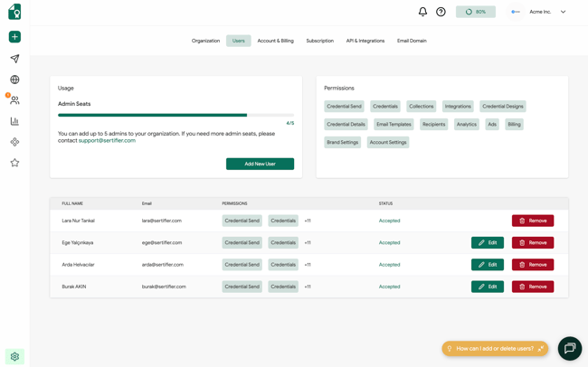Expand the Acme Inc. account dropdown
Viewport: 588px width, 367px height.
563,12
